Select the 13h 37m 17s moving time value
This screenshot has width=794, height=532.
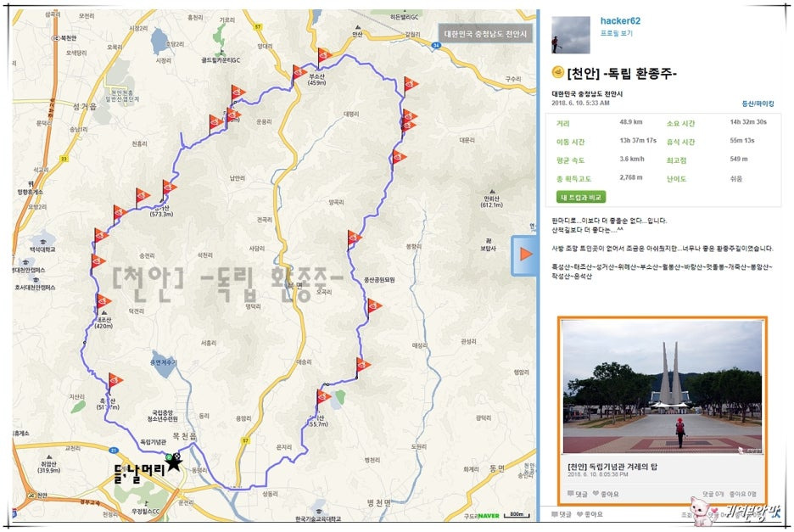coord(638,140)
